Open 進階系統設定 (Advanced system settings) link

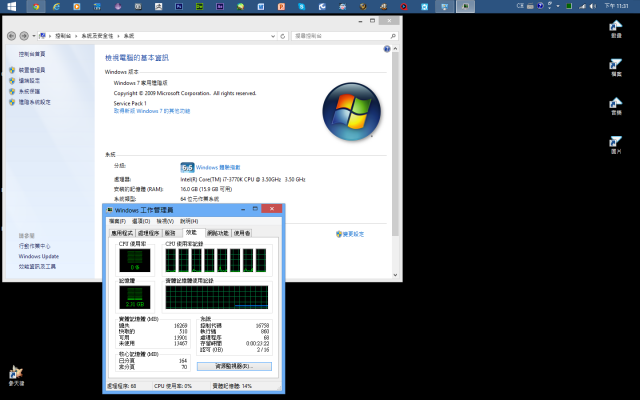(34, 102)
